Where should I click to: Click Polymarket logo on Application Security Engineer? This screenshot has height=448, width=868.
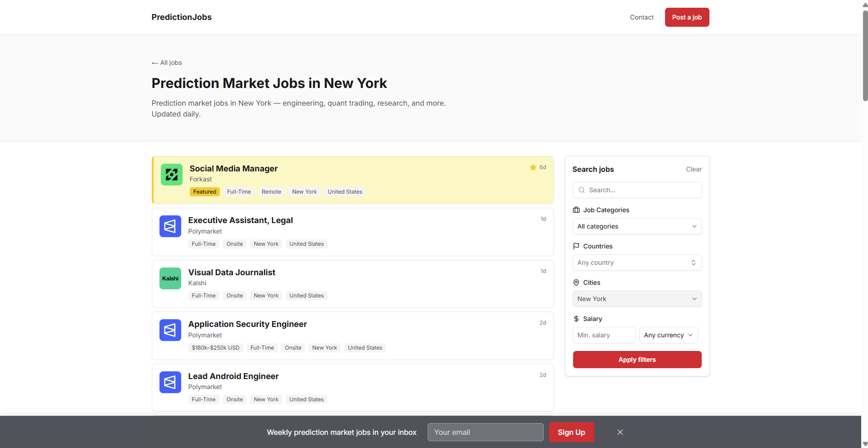pyautogui.click(x=170, y=330)
